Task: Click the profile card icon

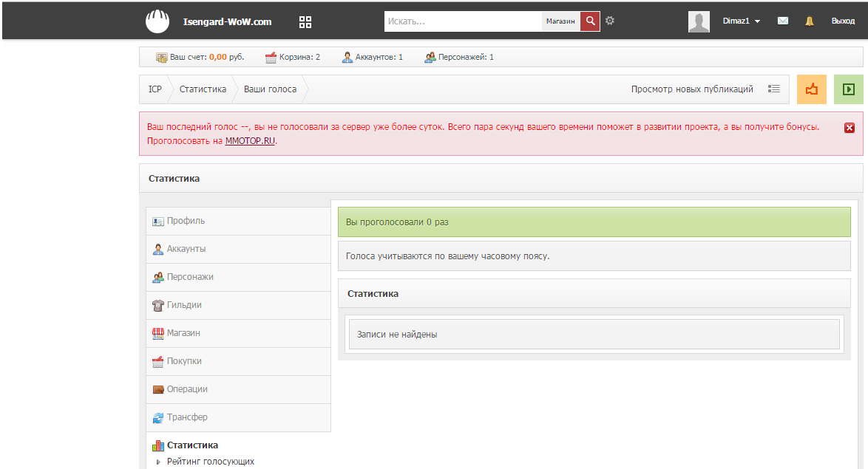Action: (157, 222)
